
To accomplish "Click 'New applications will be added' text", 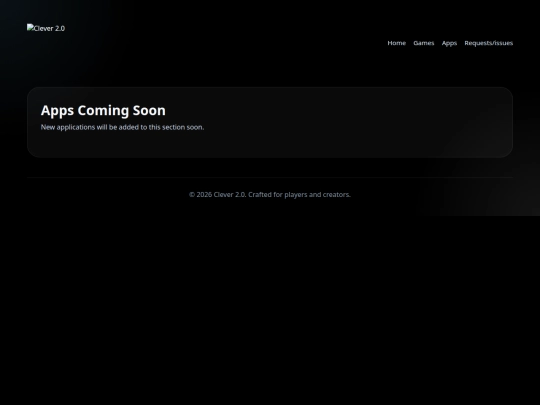I will point(122,127).
